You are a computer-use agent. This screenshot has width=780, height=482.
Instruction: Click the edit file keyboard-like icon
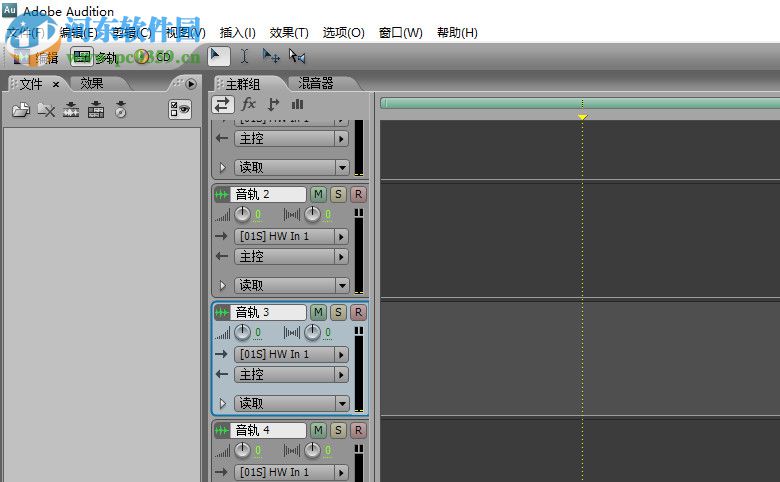tap(96, 109)
